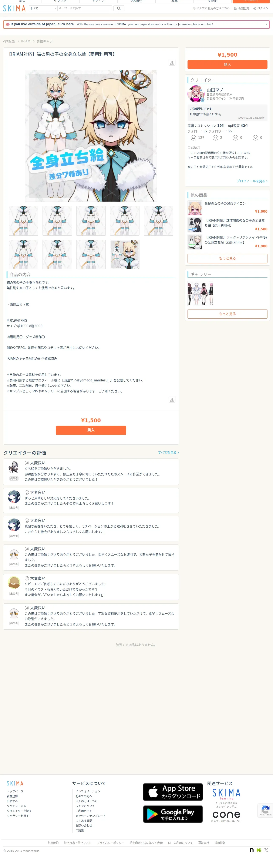Open the cone service logo
This screenshot has height=868, width=273.
coord(227,815)
